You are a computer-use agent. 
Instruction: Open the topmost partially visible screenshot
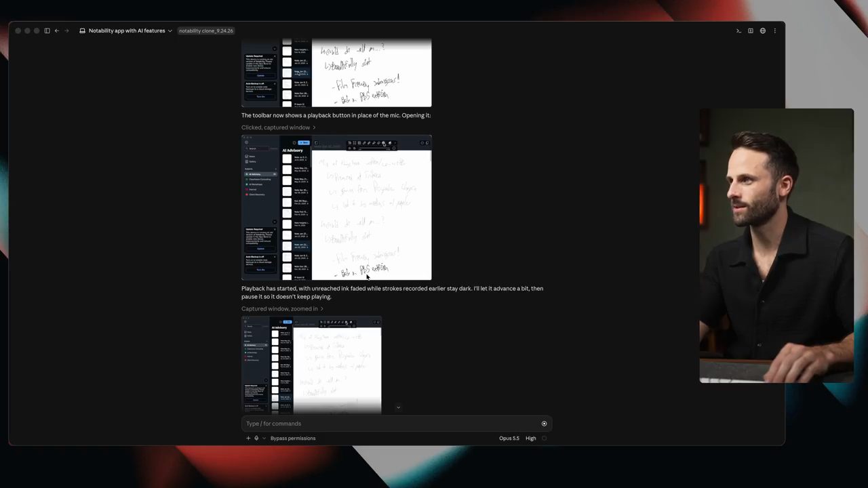pyautogui.click(x=336, y=73)
